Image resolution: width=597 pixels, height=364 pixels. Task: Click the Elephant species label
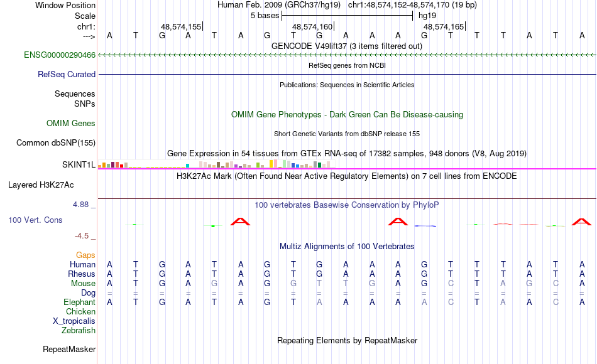pos(80,302)
